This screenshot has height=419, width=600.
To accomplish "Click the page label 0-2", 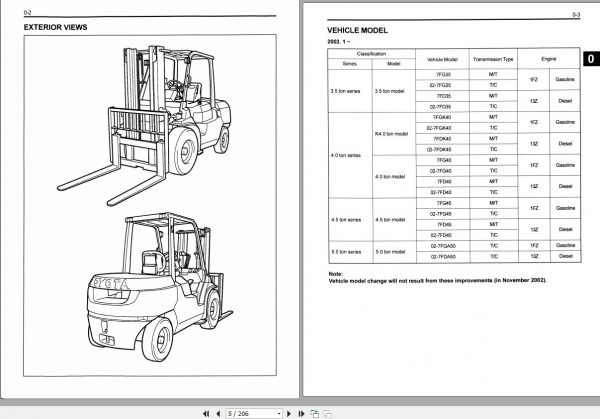I will 27,13.
